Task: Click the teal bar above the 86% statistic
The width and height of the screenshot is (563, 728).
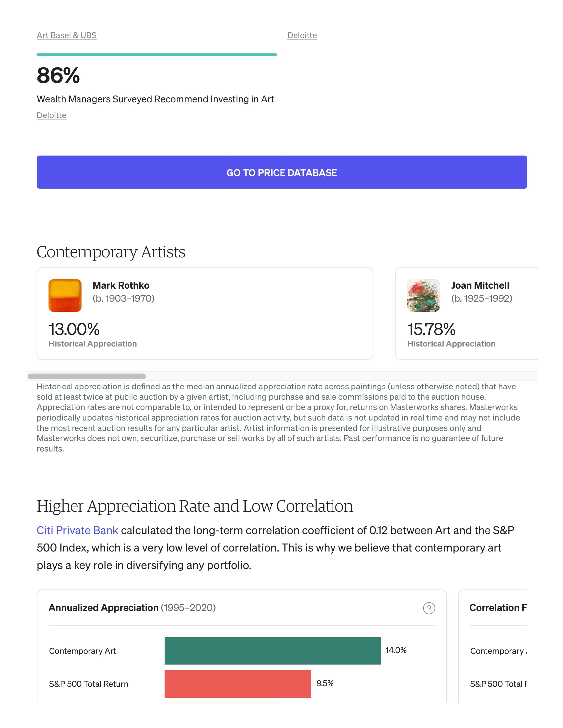Action: tap(156, 55)
